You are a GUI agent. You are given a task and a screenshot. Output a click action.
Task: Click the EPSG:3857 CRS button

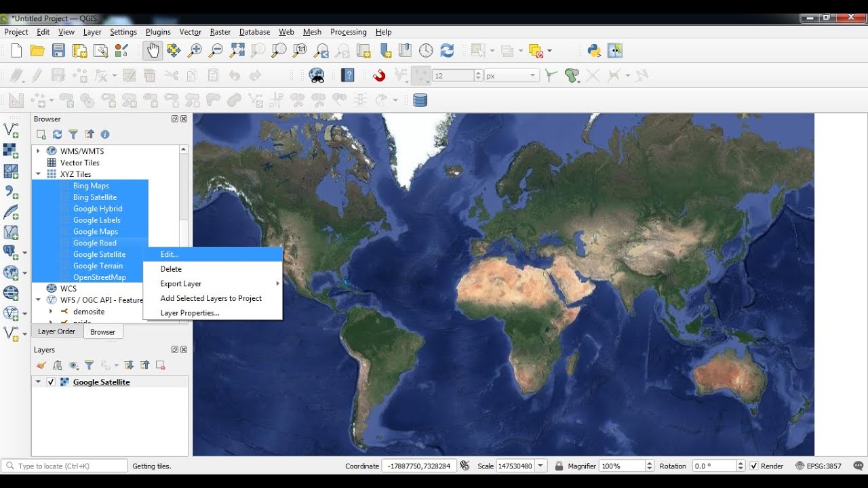pyautogui.click(x=818, y=466)
